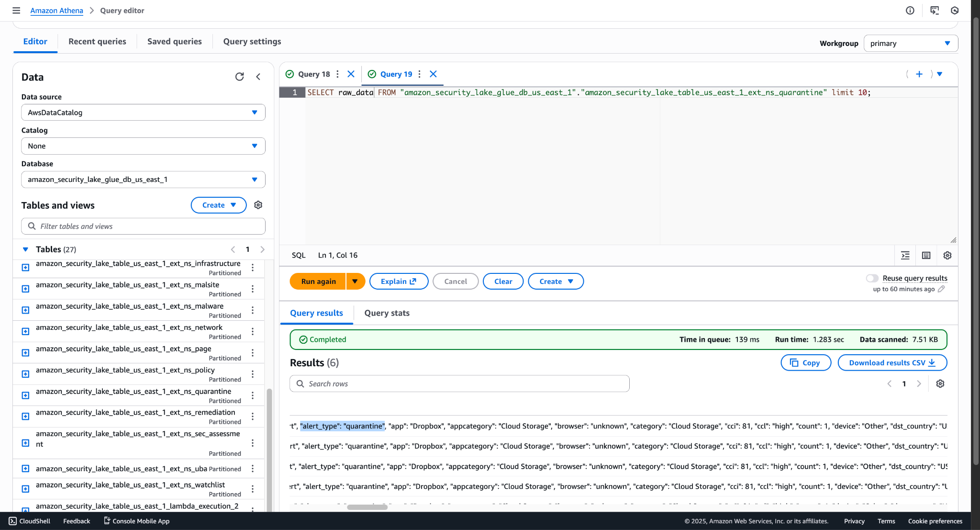Edit reuse query results time pencil icon
The width and height of the screenshot is (980, 530).
click(941, 289)
